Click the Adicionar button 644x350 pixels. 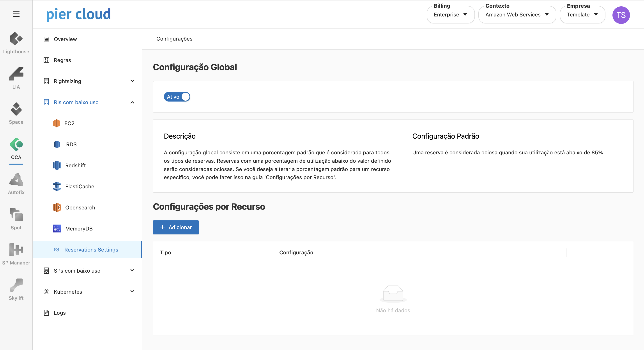click(x=176, y=227)
